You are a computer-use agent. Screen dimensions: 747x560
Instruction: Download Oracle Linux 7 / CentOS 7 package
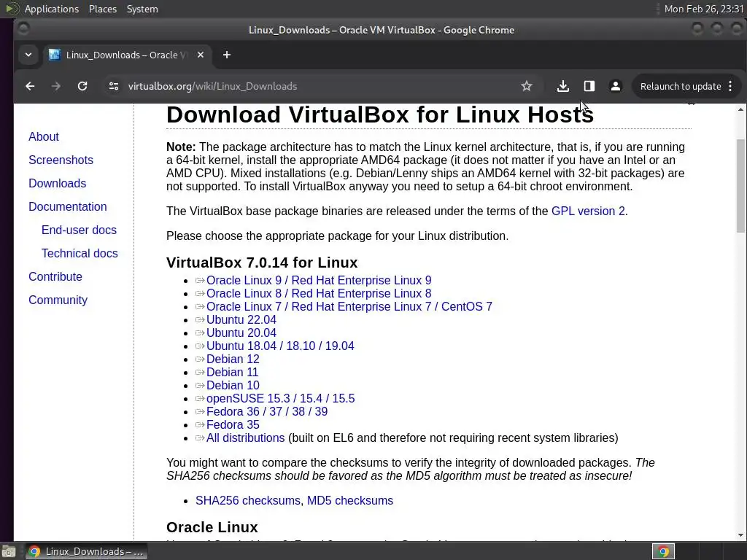(x=349, y=307)
